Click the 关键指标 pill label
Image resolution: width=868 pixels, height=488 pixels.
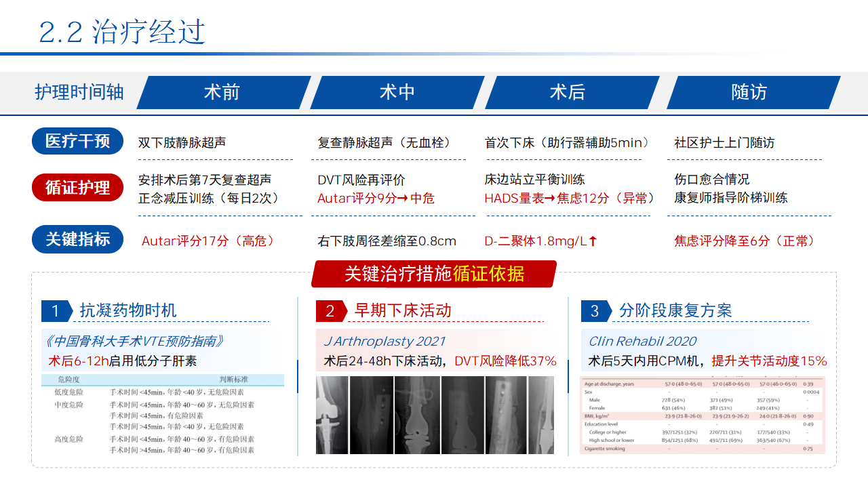click(x=78, y=239)
